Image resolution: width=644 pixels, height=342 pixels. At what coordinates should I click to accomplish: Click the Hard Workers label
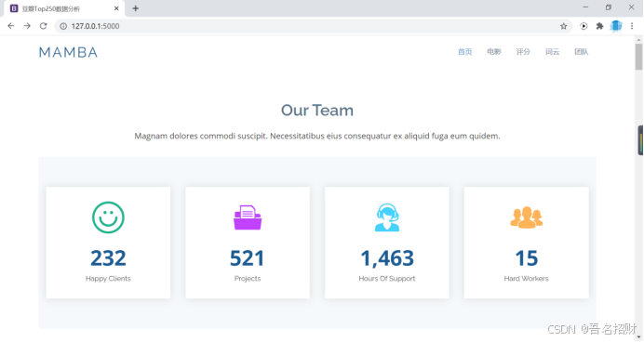526,279
